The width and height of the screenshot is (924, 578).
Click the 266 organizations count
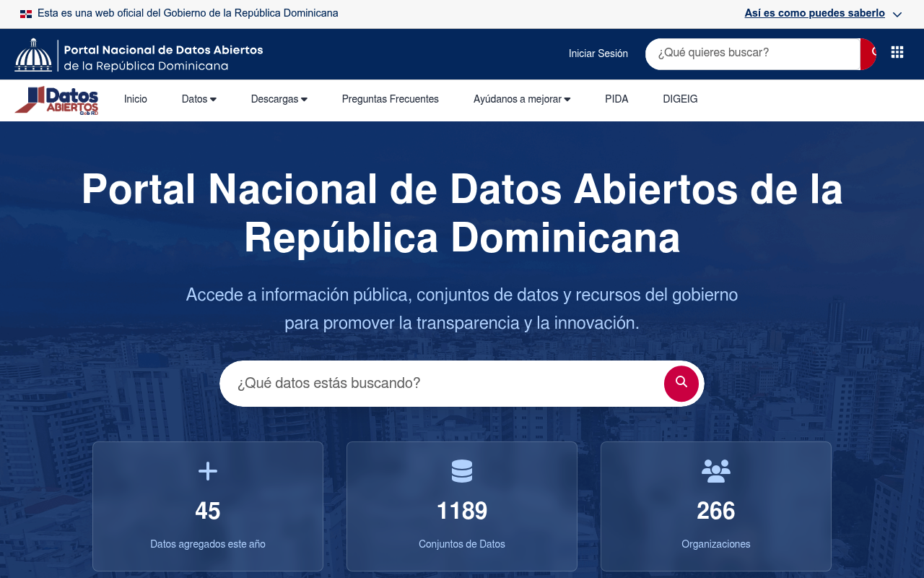click(x=716, y=512)
